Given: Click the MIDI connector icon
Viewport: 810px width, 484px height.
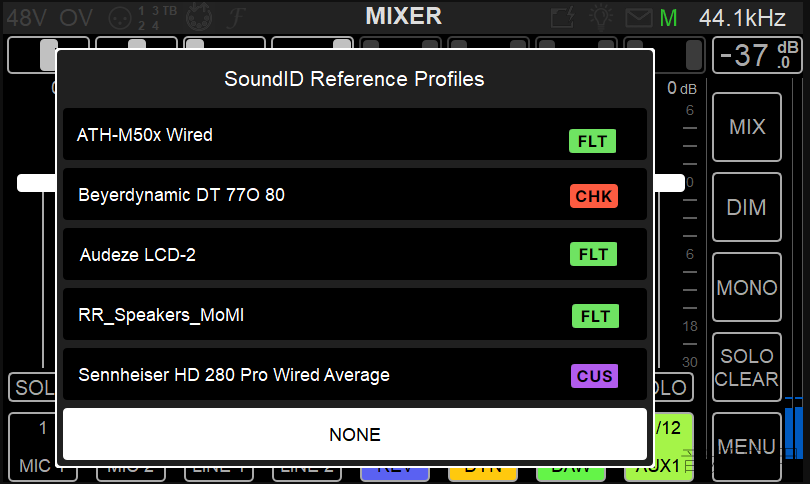Looking at the screenshot, I should 199,17.
